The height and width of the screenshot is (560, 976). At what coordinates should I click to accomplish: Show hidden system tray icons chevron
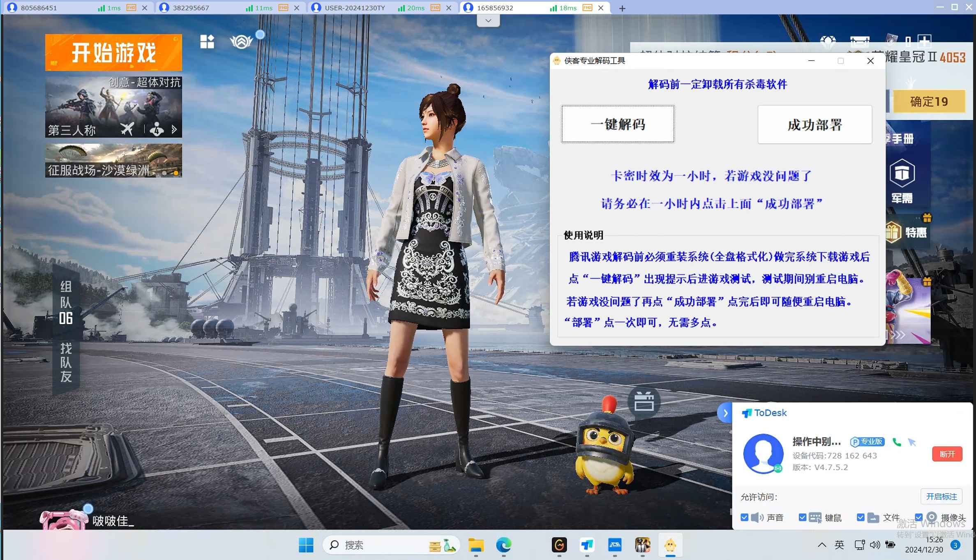tap(821, 545)
